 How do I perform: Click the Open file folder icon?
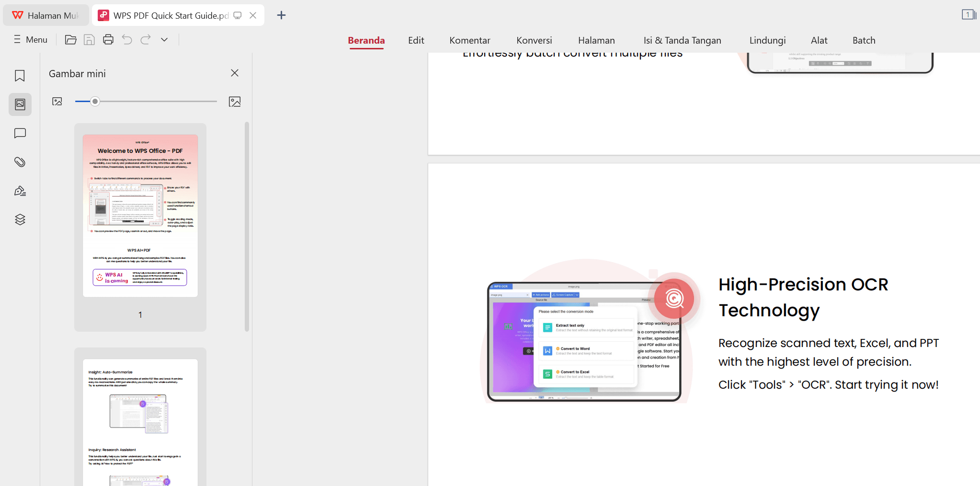tap(71, 40)
